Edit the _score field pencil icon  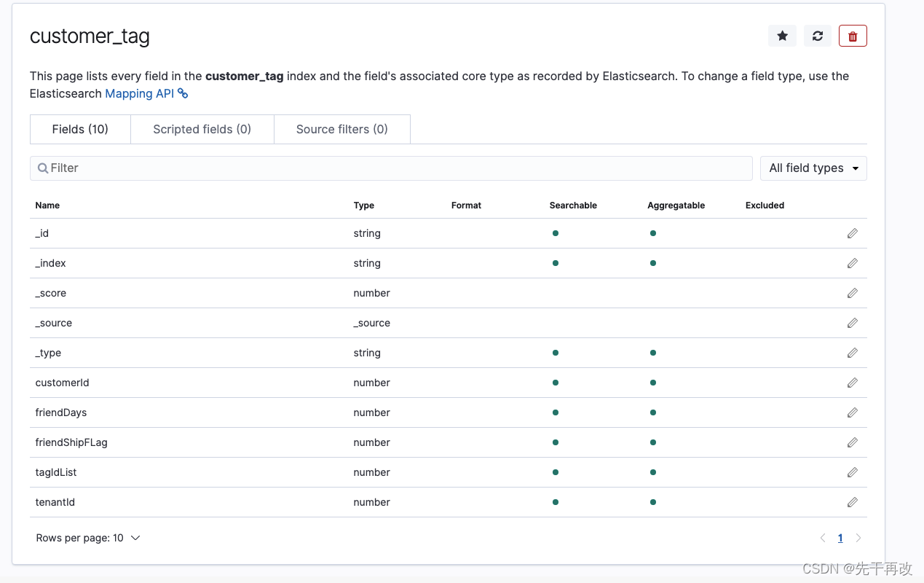(852, 293)
